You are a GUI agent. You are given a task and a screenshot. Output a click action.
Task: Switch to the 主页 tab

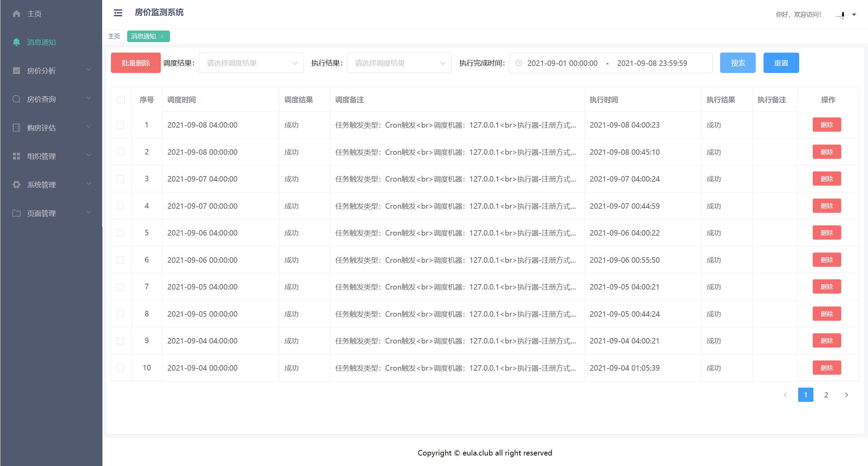114,36
